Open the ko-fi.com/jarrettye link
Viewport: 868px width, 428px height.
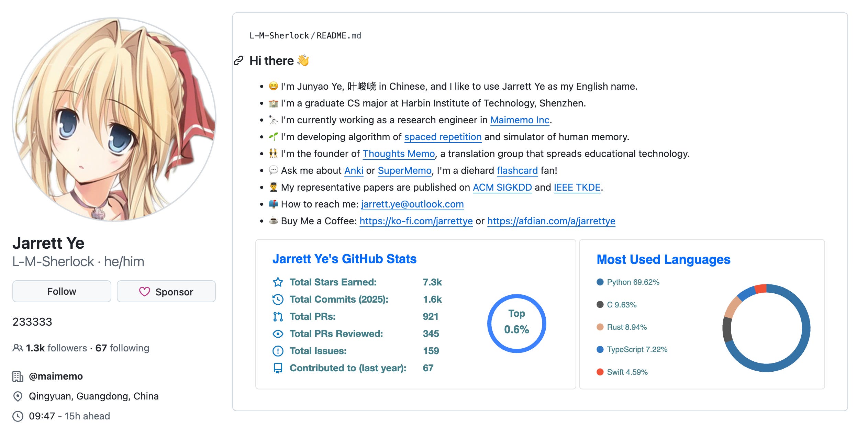click(x=416, y=221)
